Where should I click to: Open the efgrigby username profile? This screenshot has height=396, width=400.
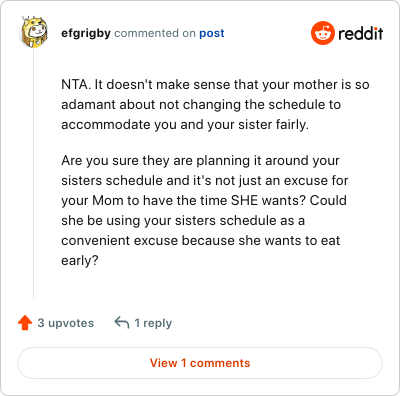coord(86,33)
